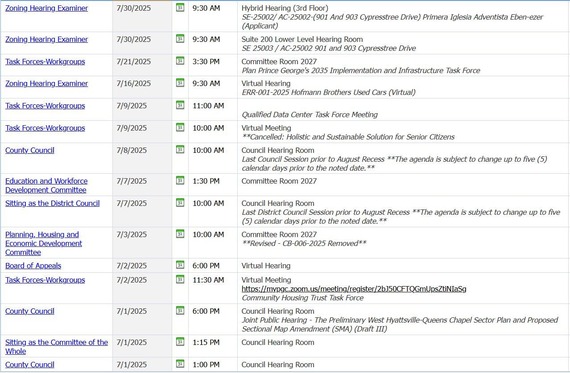Click calendar icon for Qualified Data Center meeting
Viewport: 570px width, 373px height.
(180, 105)
